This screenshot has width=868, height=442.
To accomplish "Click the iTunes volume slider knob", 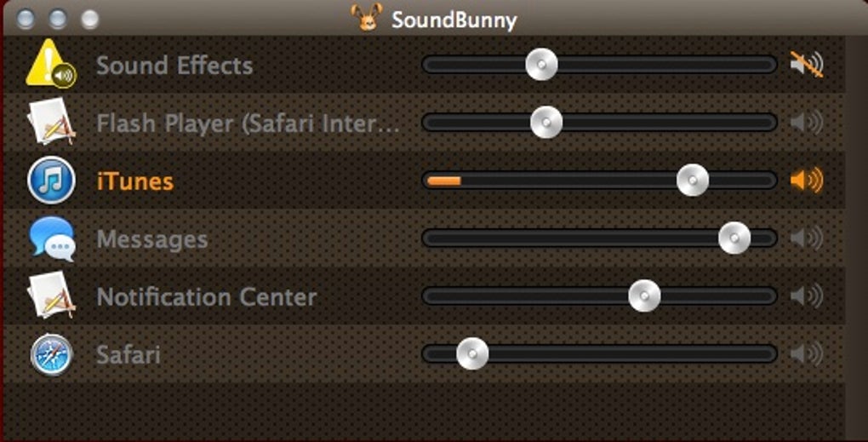I will click(x=693, y=180).
